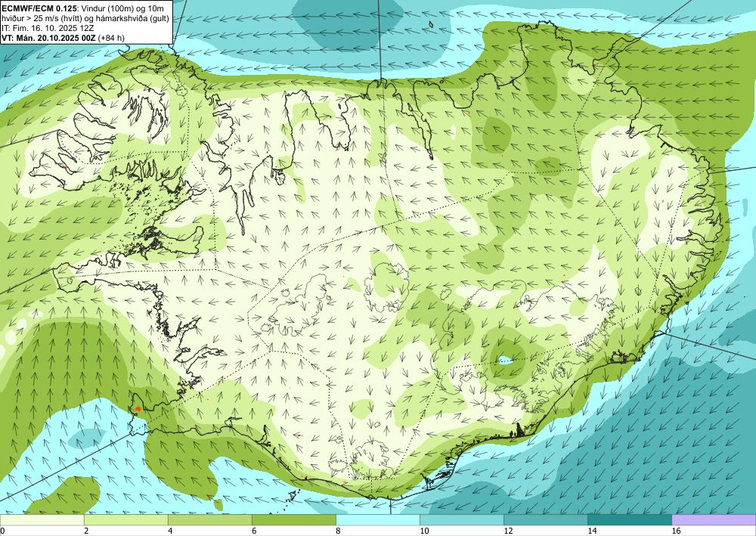
Task: Select the light teal 10–12 m/s legend swatch
Action: pyautogui.click(x=462, y=519)
